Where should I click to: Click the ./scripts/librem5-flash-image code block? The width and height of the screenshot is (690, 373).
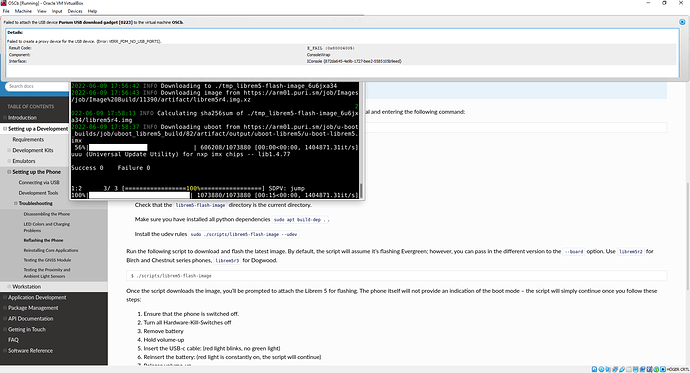[x=396, y=276]
